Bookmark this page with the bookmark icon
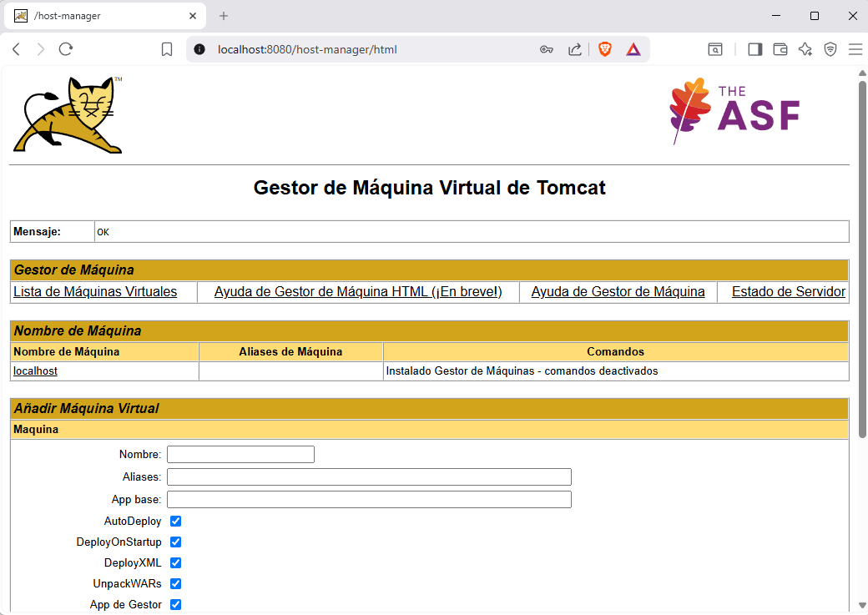Screen dimensions: 868x615 pyautogui.click(x=167, y=49)
